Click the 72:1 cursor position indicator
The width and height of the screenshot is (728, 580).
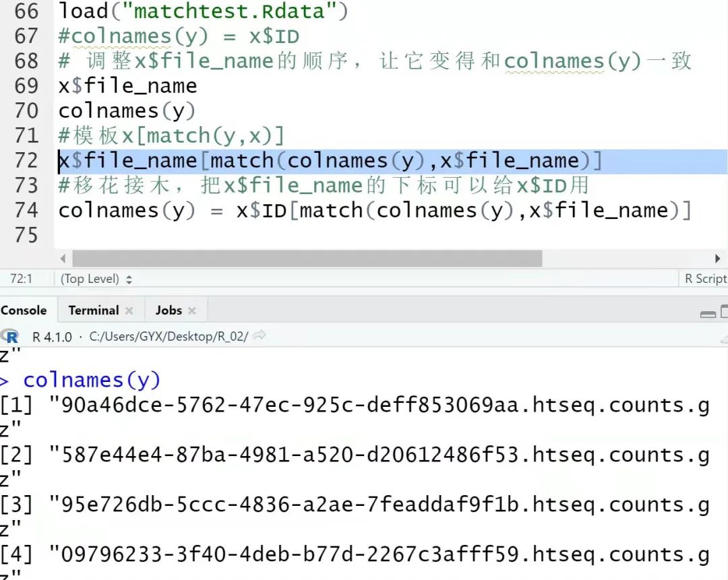point(21,278)
